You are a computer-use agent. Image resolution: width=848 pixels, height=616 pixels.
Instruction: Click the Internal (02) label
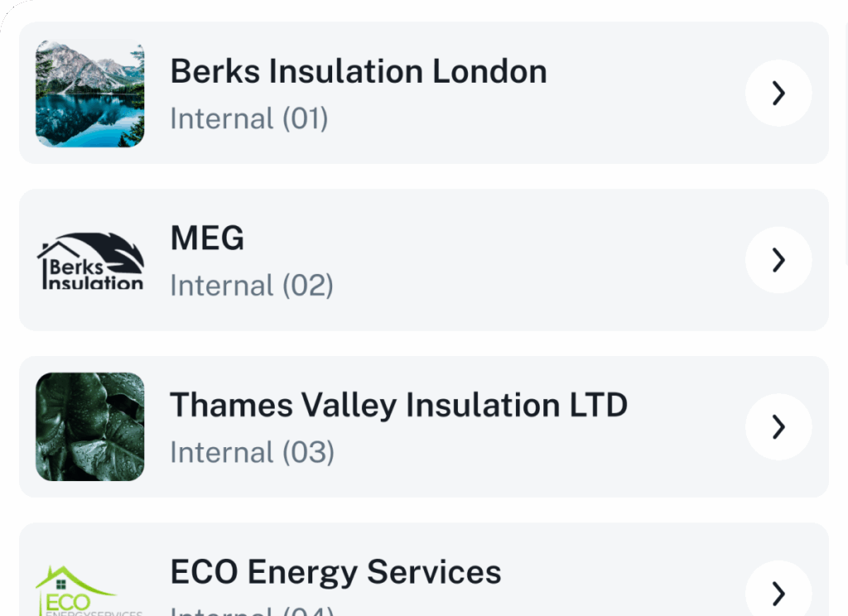[252, 286]
